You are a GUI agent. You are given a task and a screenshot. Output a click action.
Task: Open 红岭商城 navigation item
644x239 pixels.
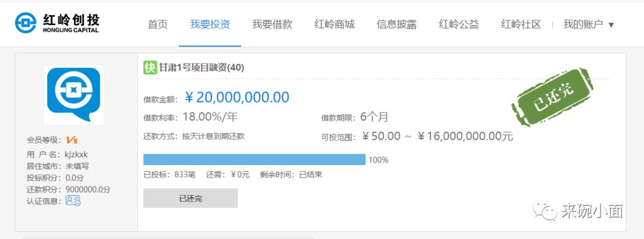tap(335, 24)
